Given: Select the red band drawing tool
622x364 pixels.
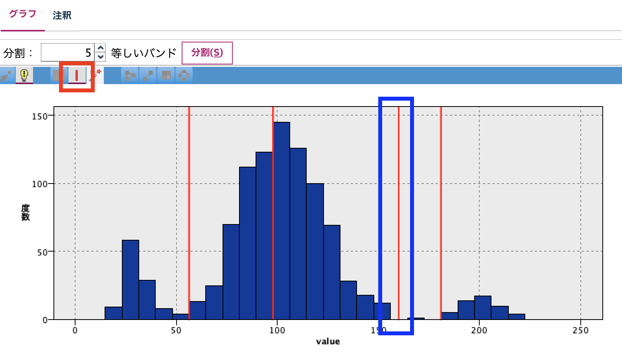Looking at the screenshot, I should pyautogui.click(x=77, y=75).
